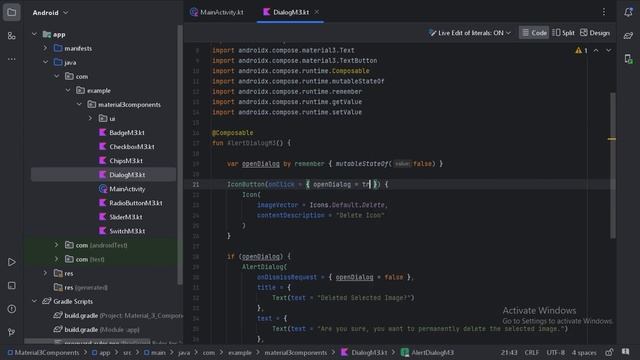The image size is (640, 360).
Task: Click Material3Components in breadcrumb bar
Action: point(43,353)
